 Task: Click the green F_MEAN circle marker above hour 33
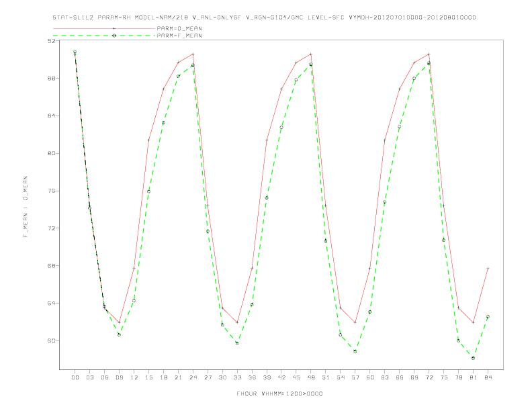[x=237, y=343]
